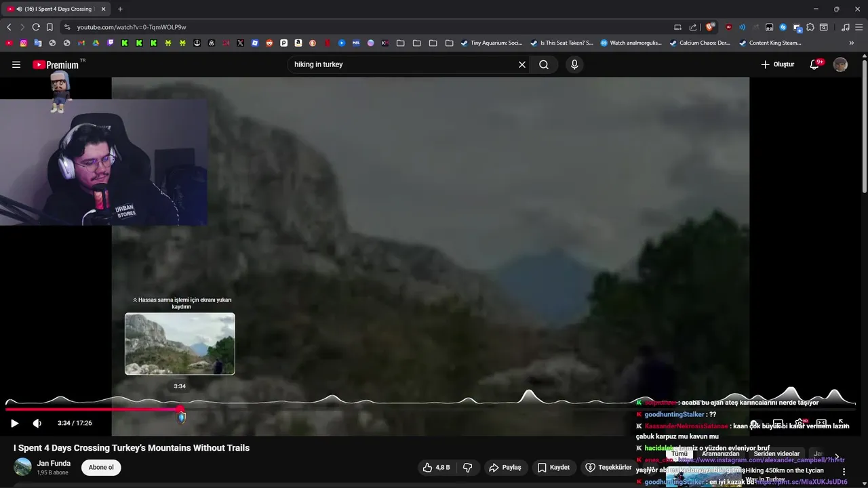Click the share page icon in address bar
This screenshot has height=488, width=868.
(693, 27)
